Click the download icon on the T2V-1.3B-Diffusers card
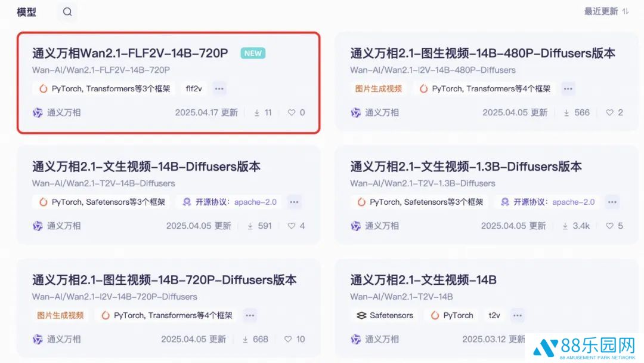 565,226
